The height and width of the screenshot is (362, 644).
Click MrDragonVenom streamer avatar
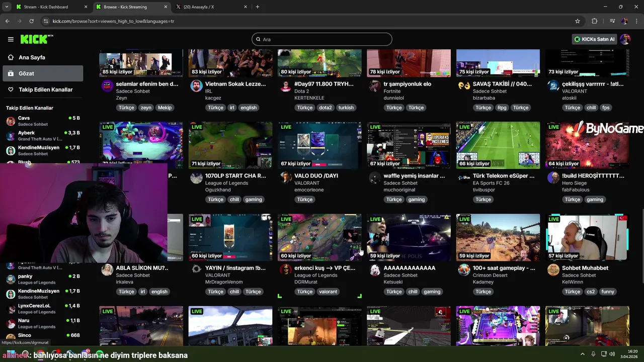196,269
